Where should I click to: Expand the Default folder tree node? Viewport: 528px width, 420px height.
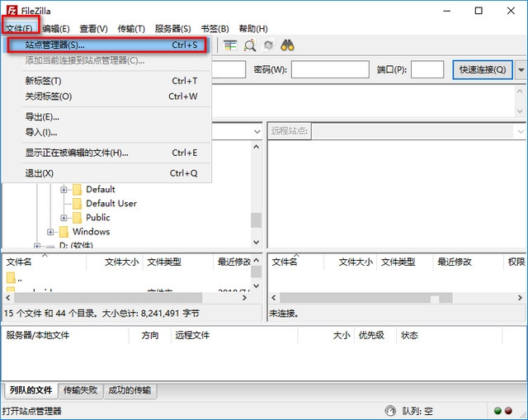[x=64, y=190]
